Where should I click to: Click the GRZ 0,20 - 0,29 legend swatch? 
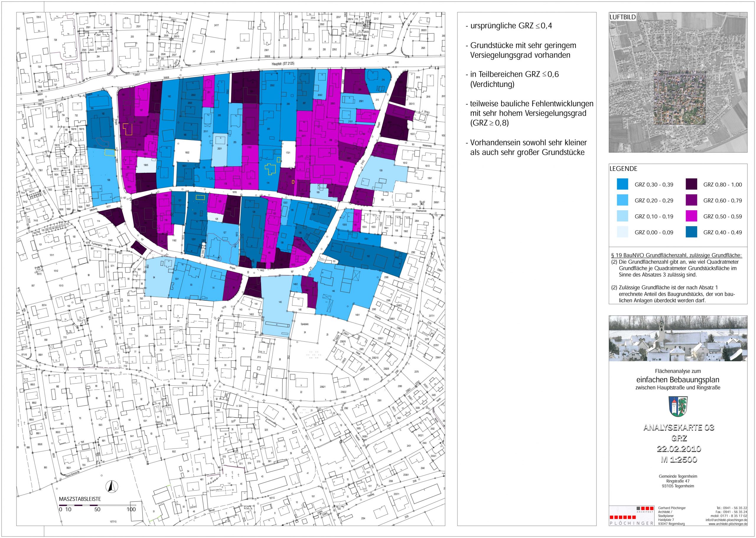click(623, 200)
